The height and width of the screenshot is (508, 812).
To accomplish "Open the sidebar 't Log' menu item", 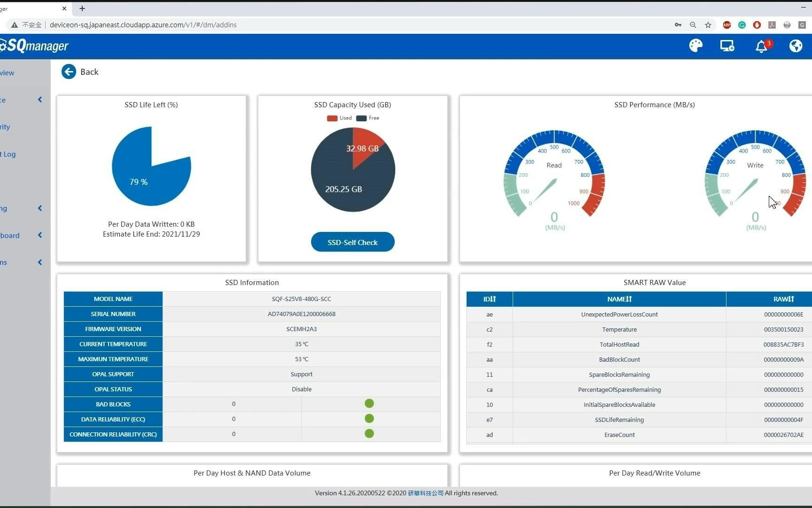I will point(8,154).
